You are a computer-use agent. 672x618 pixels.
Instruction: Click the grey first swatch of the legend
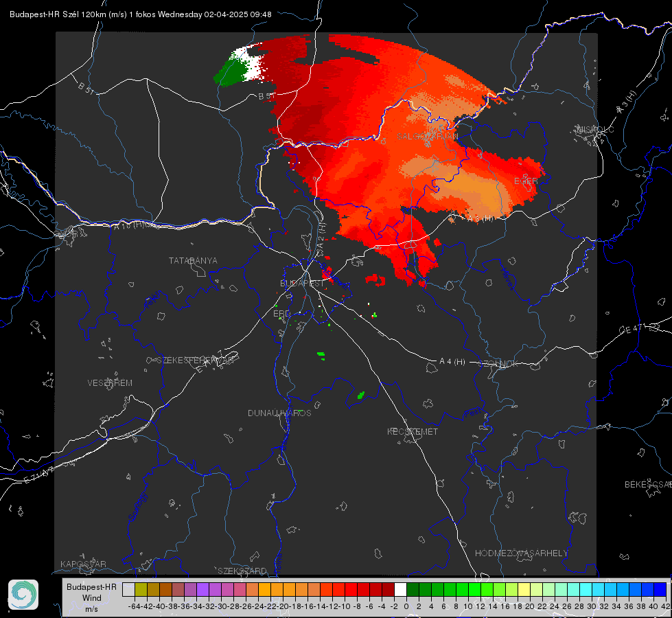pos(128,589)
